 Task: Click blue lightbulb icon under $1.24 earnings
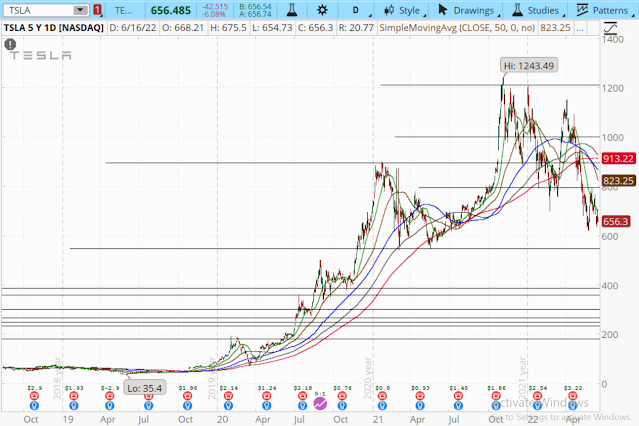(x=267, y=406)
